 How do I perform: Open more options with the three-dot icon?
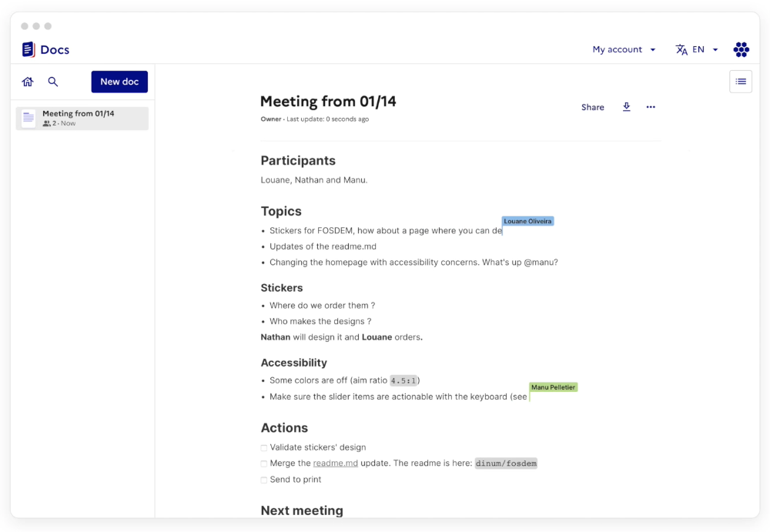pos(651,107)
